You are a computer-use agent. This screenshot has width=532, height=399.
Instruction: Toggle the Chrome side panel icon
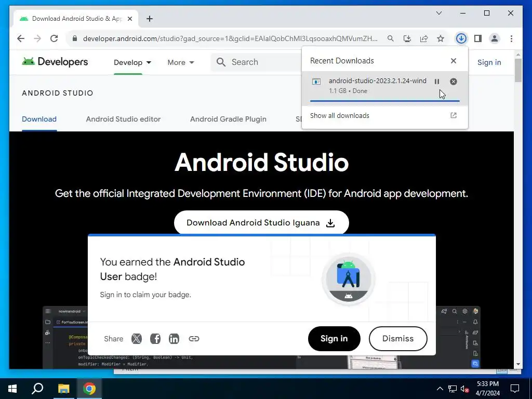(478, 38)
